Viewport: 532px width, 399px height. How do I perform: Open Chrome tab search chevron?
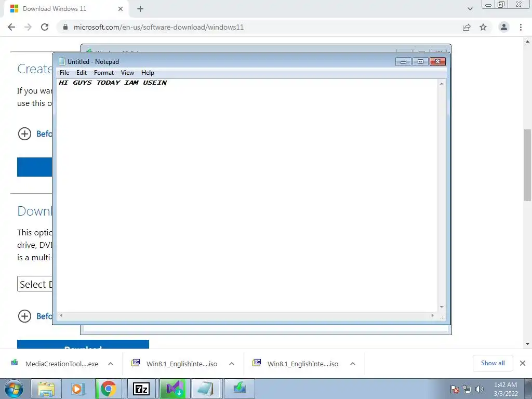470,9
